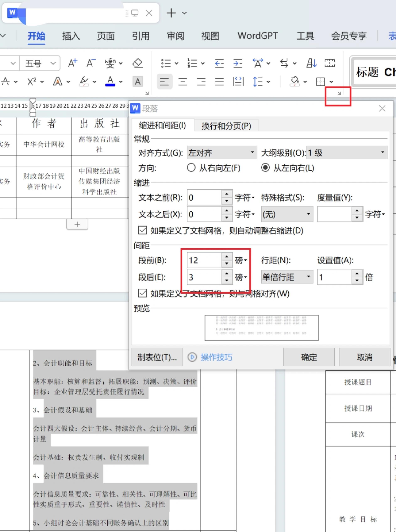Select the align left icon

[x=164, y=82]
